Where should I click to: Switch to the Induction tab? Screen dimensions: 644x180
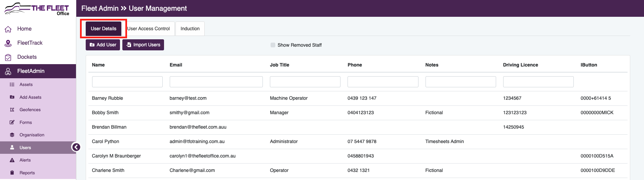tap(190, 29)
